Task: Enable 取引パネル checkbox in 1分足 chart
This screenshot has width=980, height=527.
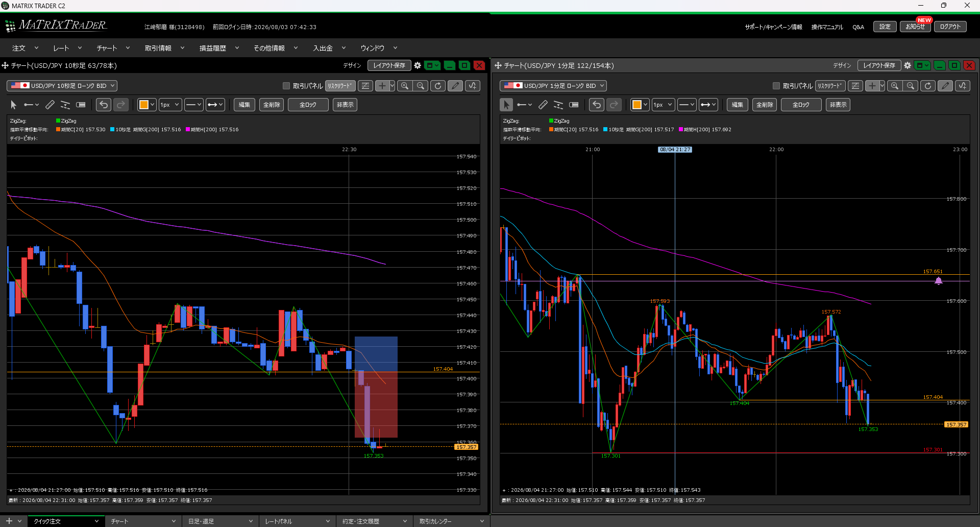Action: click(776, 86)
